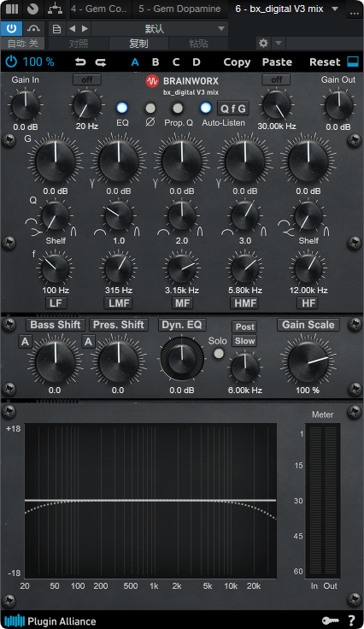Image resolution: width=364 pixels, height=629 pixels.
Task: Open the three-dot overflow menu
Action: (355, 11)
